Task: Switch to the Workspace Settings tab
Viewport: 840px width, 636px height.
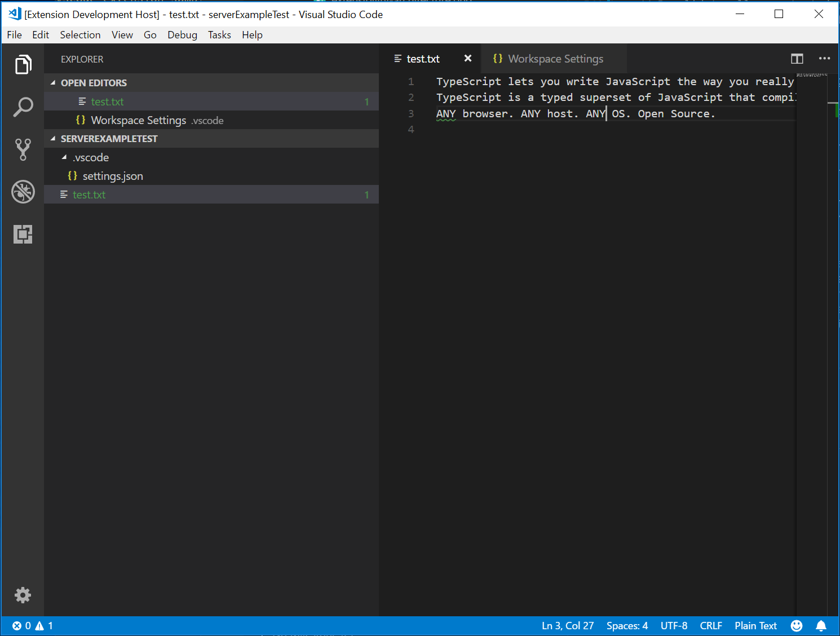Action: coord(554,58)
